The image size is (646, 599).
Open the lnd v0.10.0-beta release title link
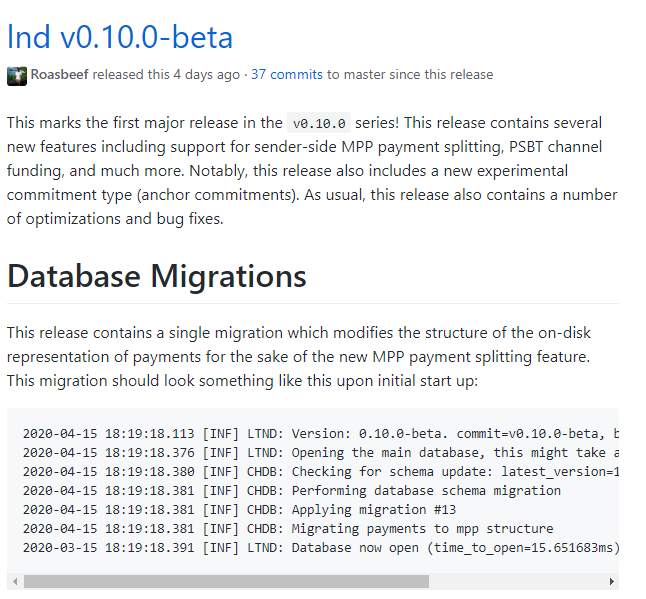pos(120,37)
